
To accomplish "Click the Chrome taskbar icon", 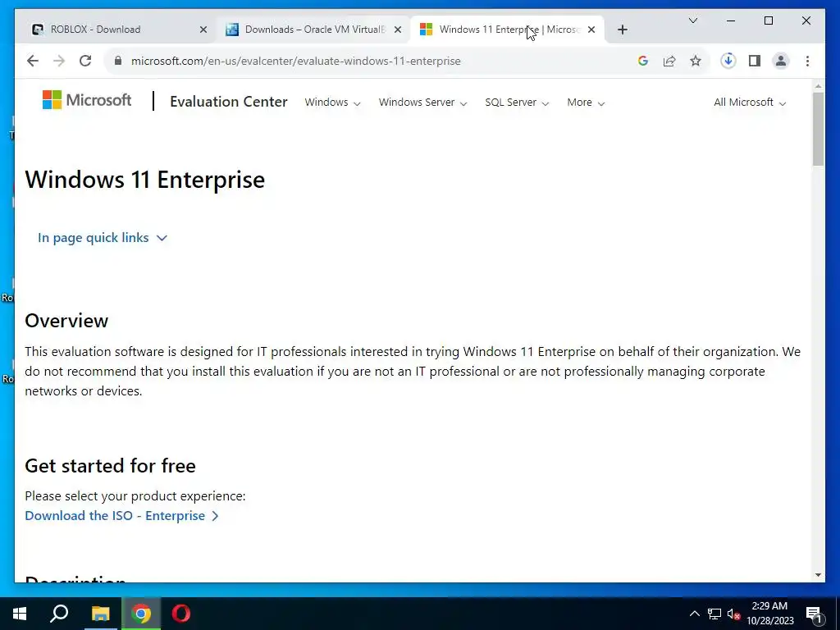I will (x=141, y=614).
